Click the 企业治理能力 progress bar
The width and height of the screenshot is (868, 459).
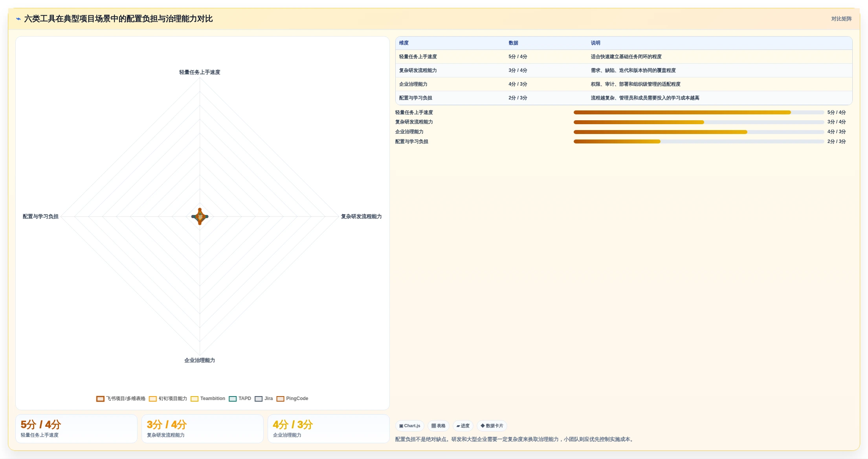[x=699, y=132]
